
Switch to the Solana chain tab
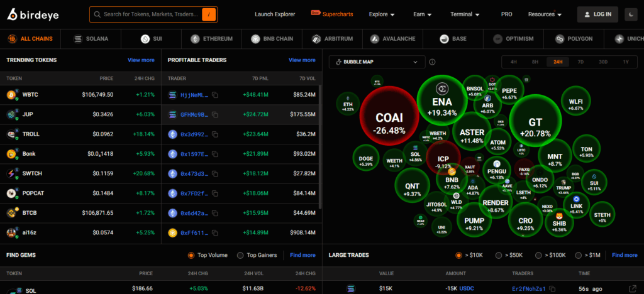(91, 38)
